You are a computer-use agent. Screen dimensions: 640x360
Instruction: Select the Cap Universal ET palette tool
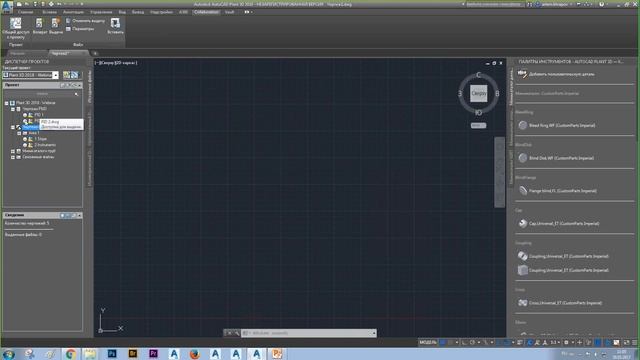point(558,223)
